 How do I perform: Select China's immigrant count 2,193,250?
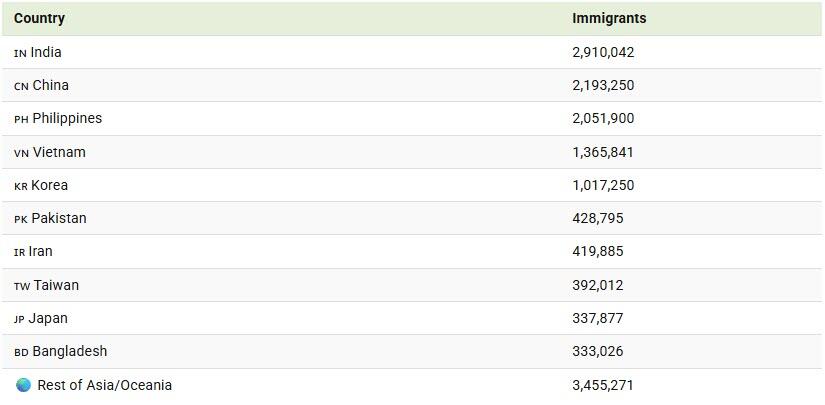603,85
